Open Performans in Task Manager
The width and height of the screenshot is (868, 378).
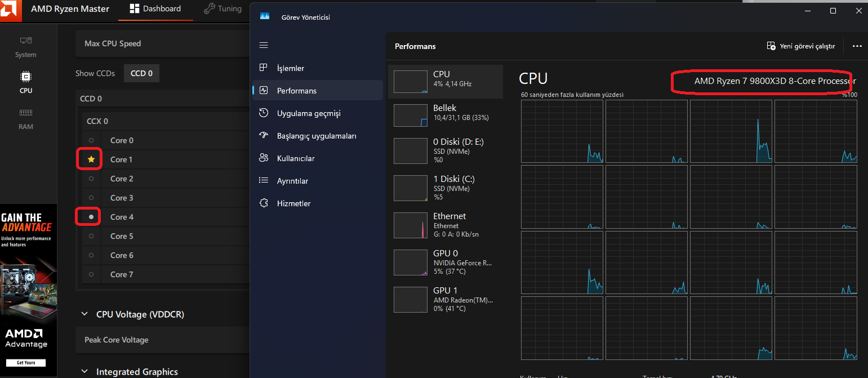point(318,91)
